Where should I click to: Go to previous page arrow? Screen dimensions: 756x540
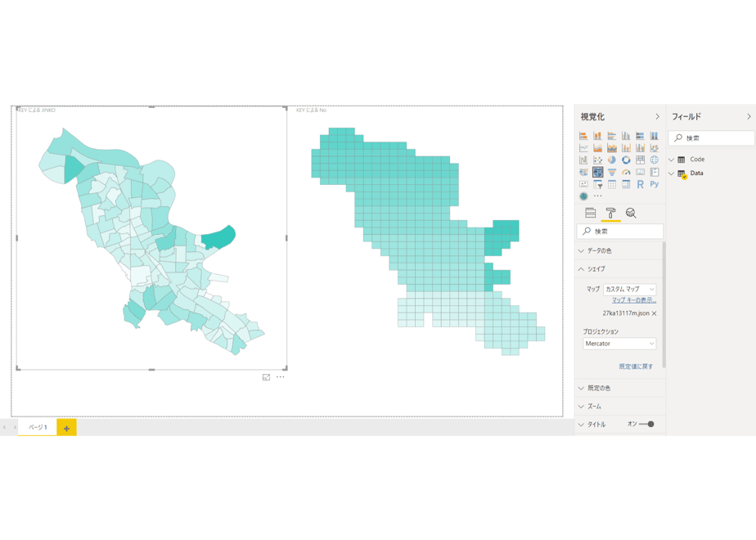4,427
